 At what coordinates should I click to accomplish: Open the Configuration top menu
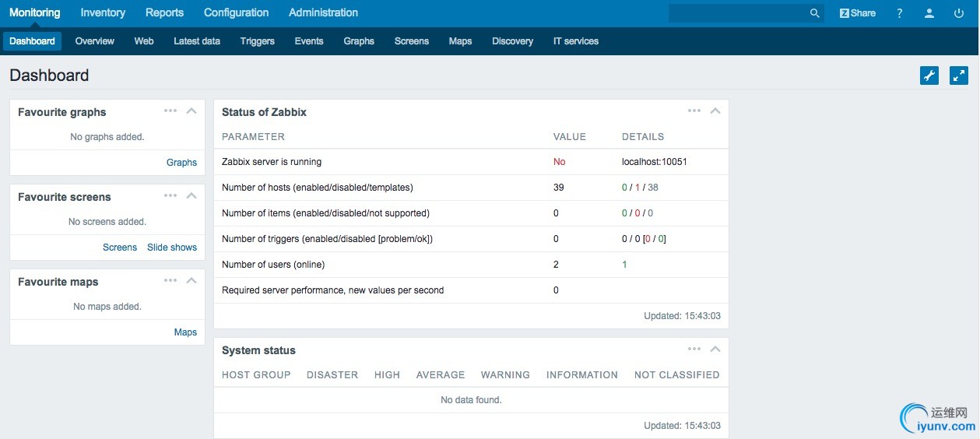click(x=236, y=13)
